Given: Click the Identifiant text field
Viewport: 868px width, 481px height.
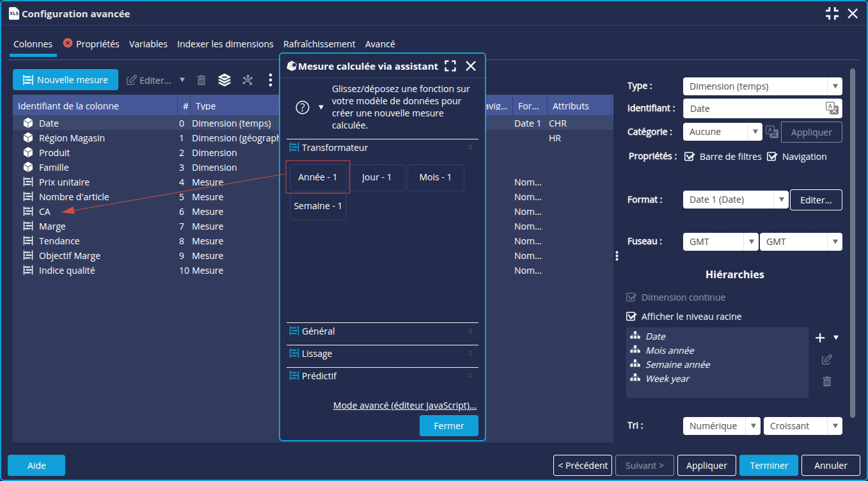Looking at the screenshot, I should pos(754,109).
